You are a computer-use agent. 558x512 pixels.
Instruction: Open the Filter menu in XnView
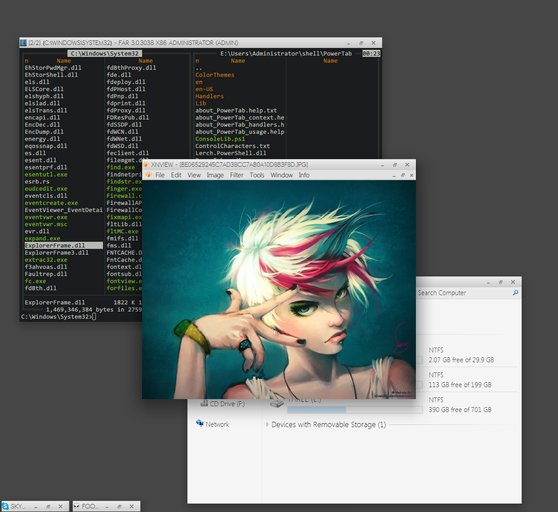coord(237,175)
